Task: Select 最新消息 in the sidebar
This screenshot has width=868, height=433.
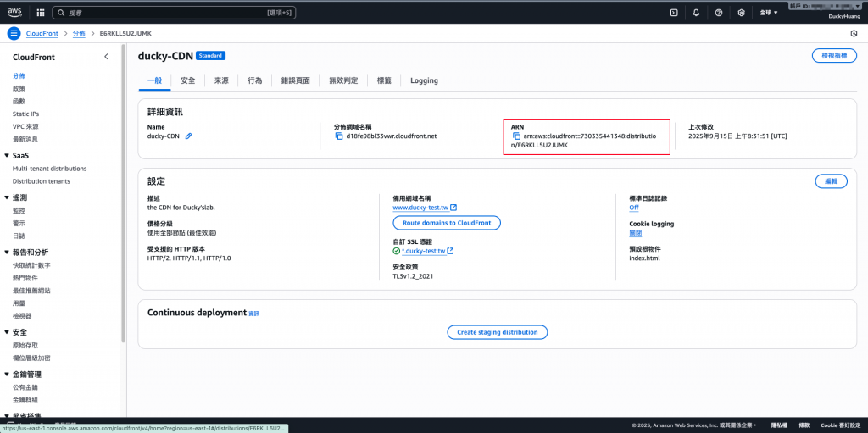Action: coord(25,140)
